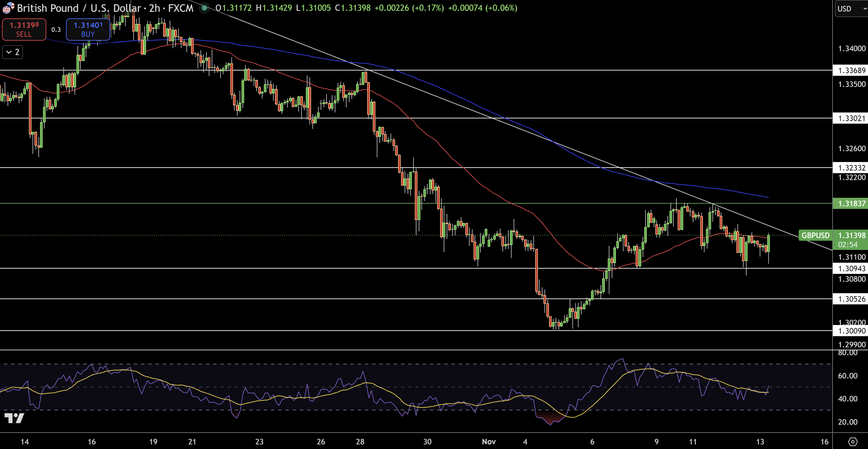Click the TradingView logo watermark
Image resolution: width=868 pixels, height=449 pixels.
point(15,418)
